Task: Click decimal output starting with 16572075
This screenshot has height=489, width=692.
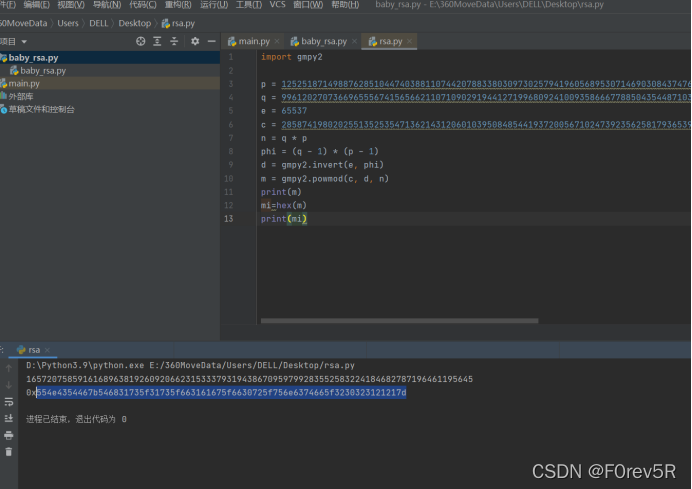Action: click(x=249, y=379)
